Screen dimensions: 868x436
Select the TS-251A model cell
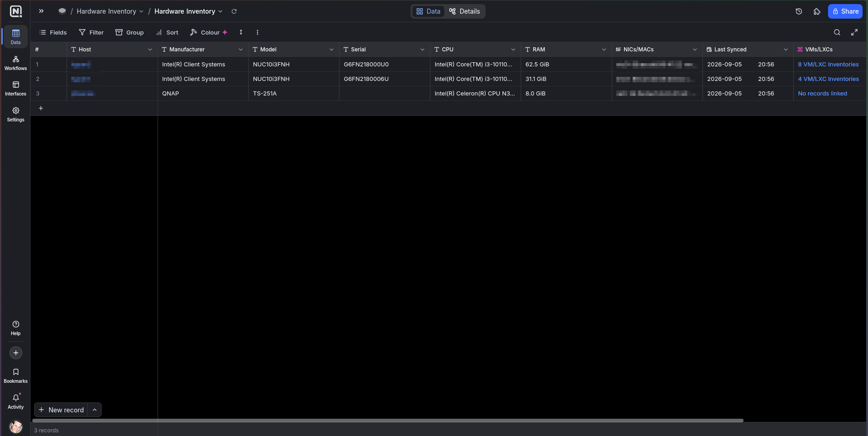[294, 94]
